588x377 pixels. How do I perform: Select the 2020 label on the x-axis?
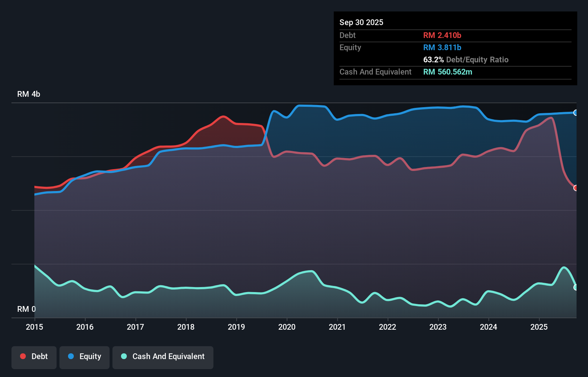pyautogui.click(x=287, y=327)
